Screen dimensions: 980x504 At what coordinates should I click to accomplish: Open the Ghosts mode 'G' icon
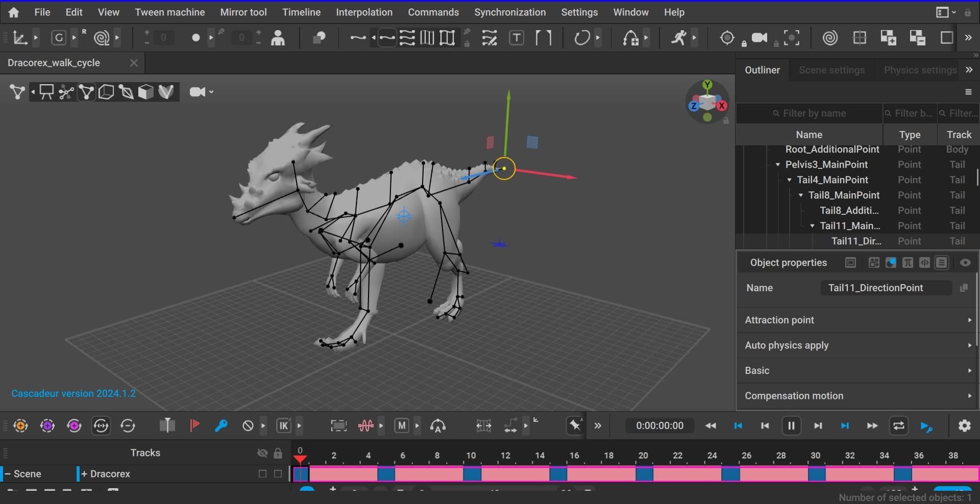tap(58, 37)
